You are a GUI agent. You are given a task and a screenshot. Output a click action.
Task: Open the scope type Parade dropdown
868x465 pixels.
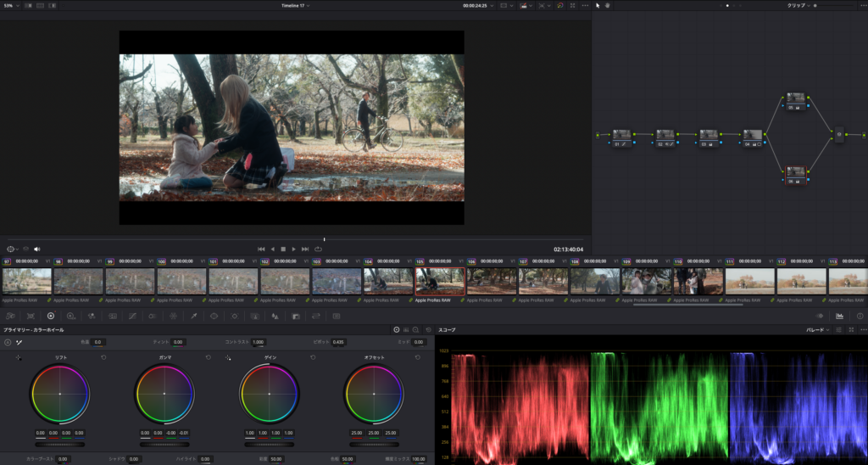tap(818, 329)
